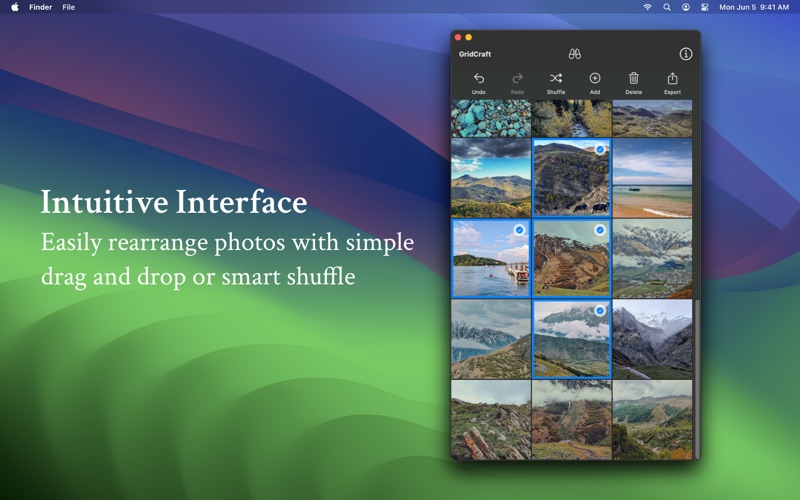Open the Apple menu
Image resolution: width=800 pixels, height=500 pixels.
click(x=15, y=7)
